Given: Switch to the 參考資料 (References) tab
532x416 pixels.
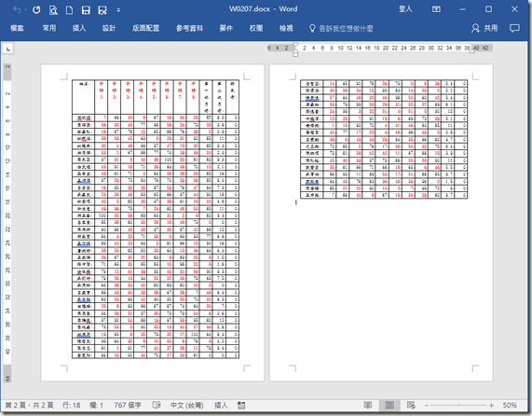Looking at the screenshot, I should click(190, 28).
